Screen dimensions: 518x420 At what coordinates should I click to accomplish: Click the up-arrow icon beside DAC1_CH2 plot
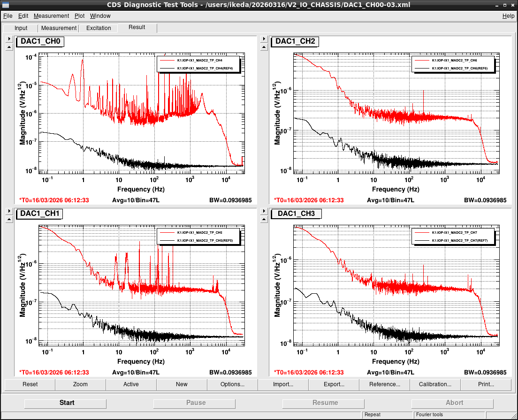click(264, 47)
